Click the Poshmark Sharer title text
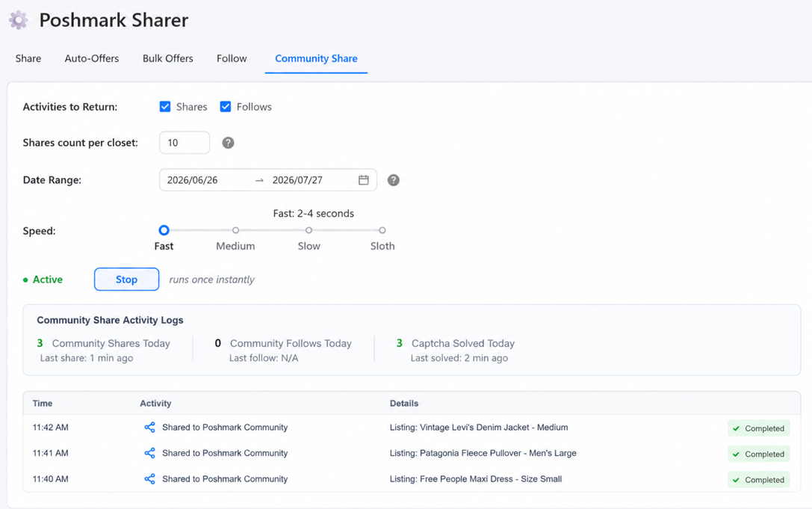This screenshot has height=509, width=812. click(114, 20)
